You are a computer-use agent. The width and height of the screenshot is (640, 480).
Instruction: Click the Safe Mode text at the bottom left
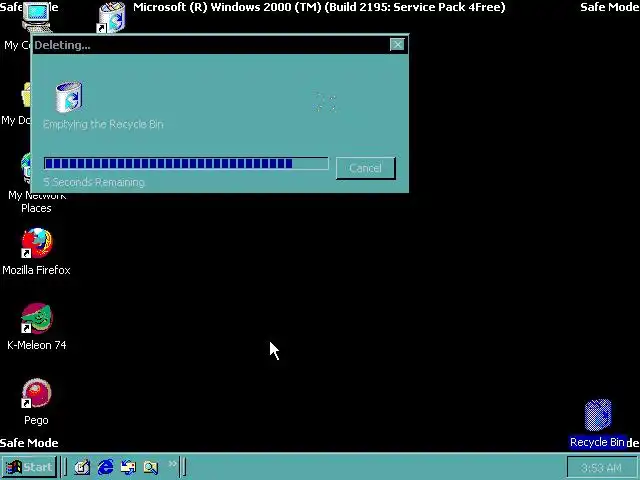(x=29, y=443)
